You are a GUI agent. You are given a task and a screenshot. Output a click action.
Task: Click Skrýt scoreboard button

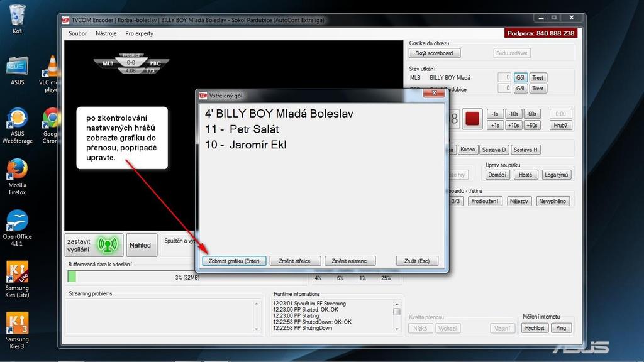point(434,53)
